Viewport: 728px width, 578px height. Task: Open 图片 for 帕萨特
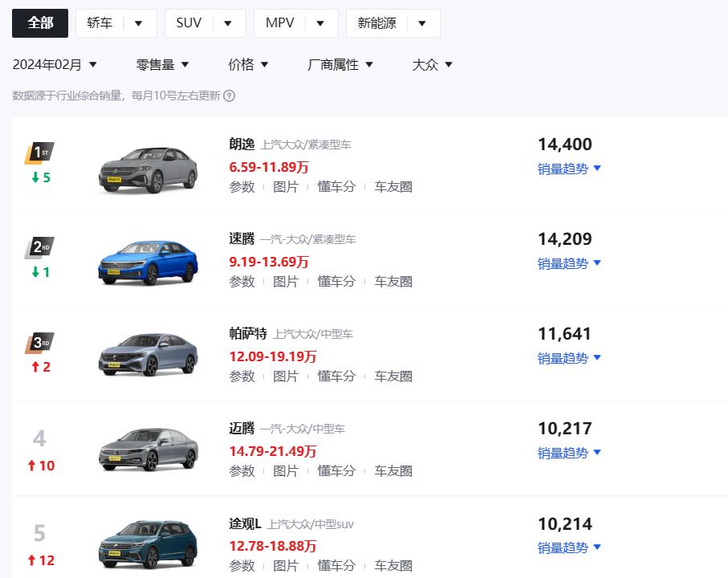[286, 376]
